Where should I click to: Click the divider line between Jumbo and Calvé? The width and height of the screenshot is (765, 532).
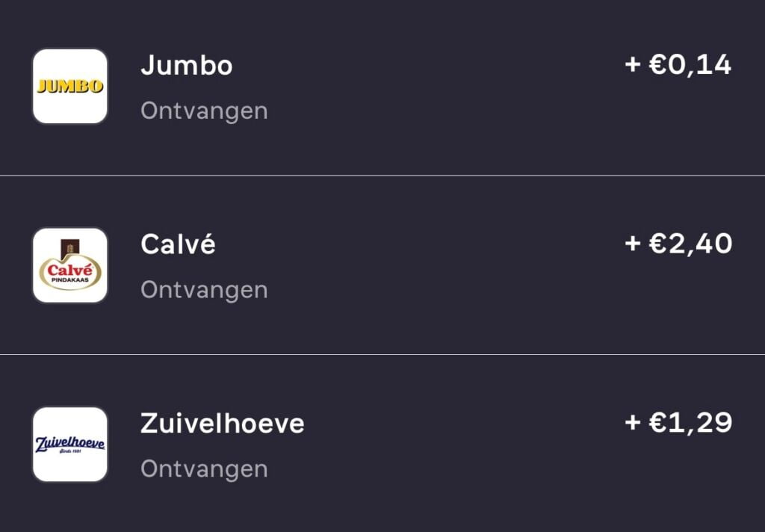[382, 176]
